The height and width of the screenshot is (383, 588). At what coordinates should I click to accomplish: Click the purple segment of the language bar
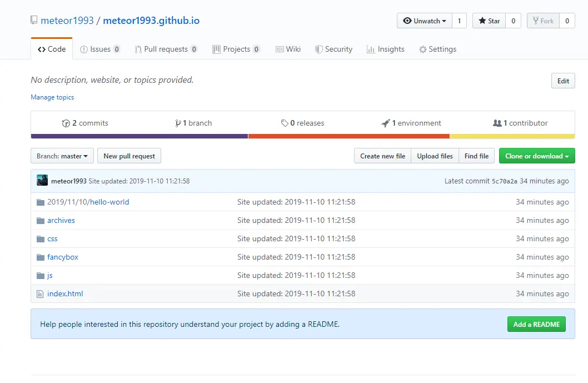[x=139, y=136]
